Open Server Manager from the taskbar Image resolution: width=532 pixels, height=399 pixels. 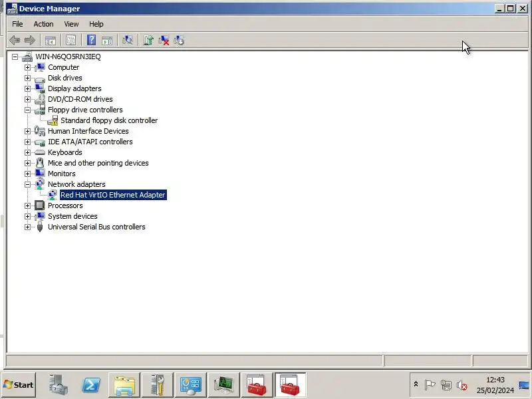tap(58, 385)
